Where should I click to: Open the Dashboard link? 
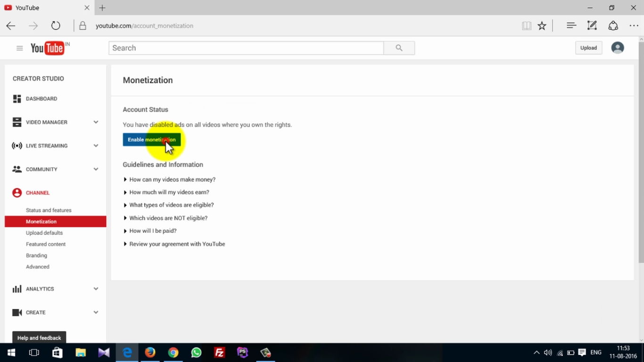[x=41, y=99]
